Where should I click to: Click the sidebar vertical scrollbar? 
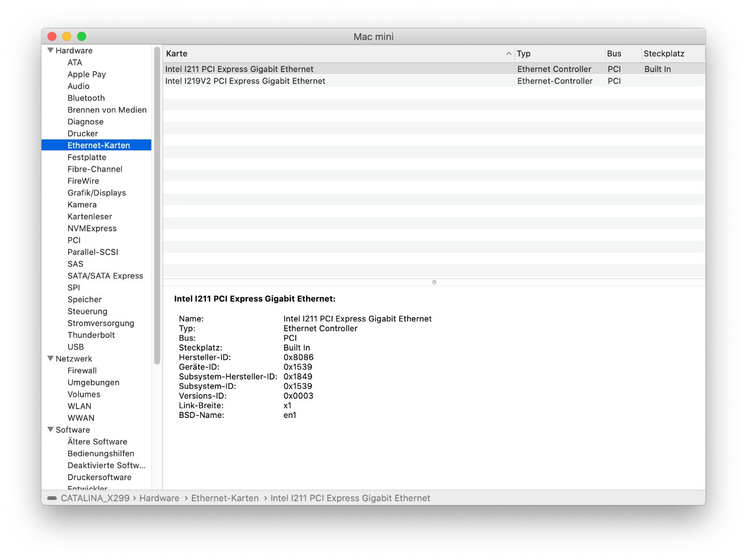tap(157, 205)
